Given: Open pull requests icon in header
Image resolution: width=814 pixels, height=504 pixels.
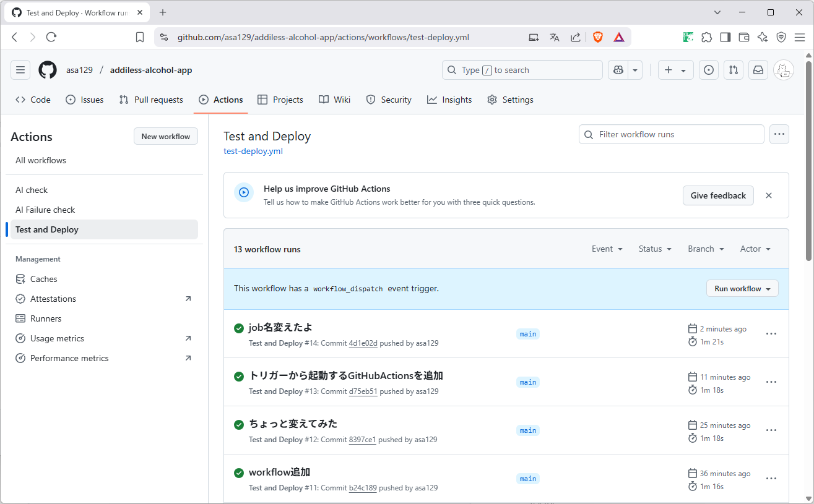Looking at the screenshot, I should pyautogui.click(x=734, y=70).
